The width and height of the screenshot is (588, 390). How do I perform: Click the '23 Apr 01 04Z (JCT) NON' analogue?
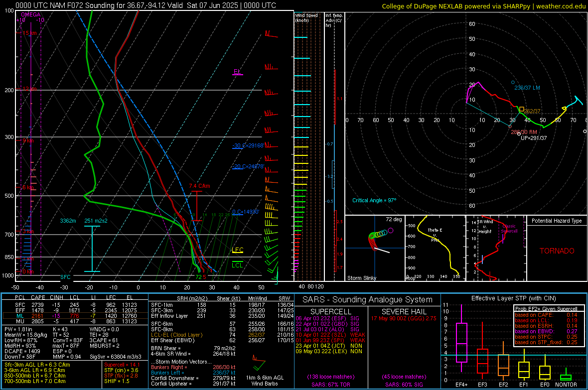pyautogui.click(x=329, y=346)
